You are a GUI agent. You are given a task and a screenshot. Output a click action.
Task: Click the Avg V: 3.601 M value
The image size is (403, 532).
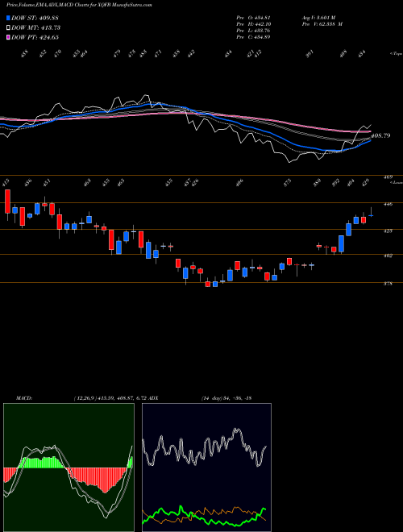pos(318,18)
